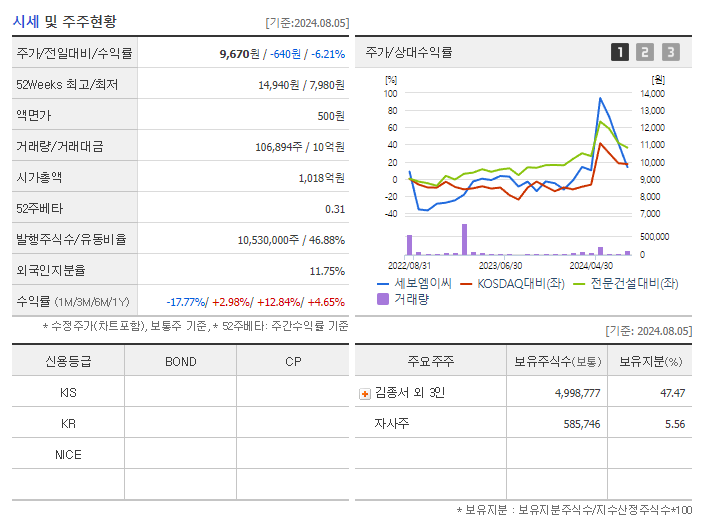
Task: Select the 주가/전일대비/수익률 row label
Action: click(74, 53)
